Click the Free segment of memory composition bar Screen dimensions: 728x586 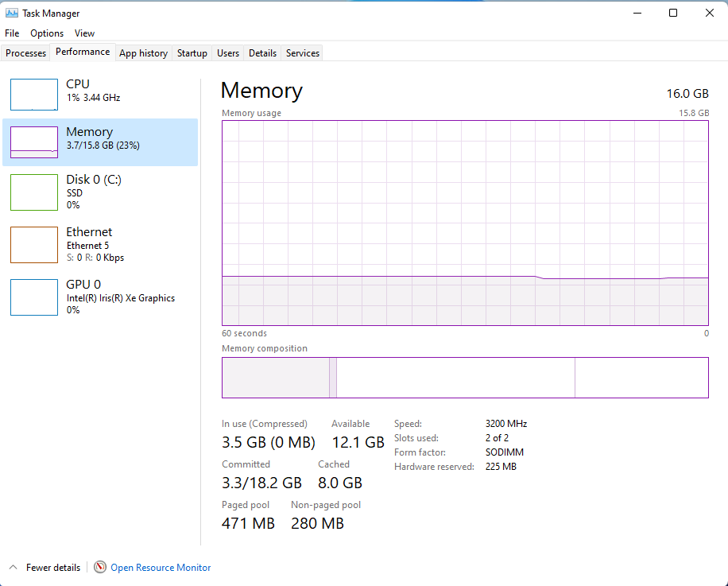point(641,378)
